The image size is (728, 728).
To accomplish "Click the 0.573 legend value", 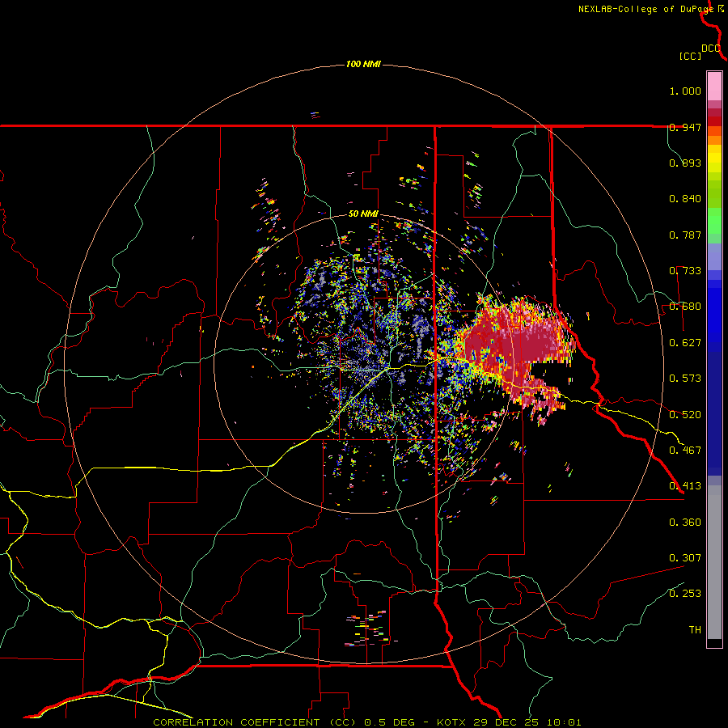I will [685, 379].
